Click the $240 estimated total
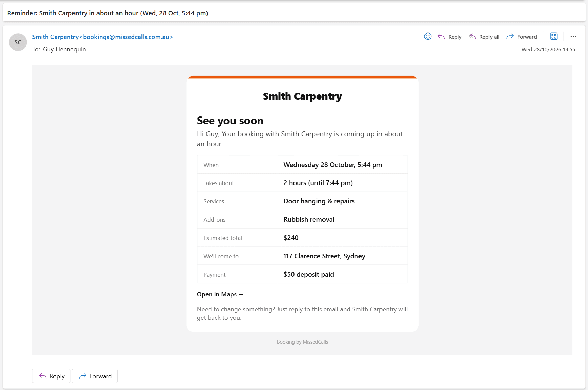Screen dimensions: 588x390 tap(291, 238)
